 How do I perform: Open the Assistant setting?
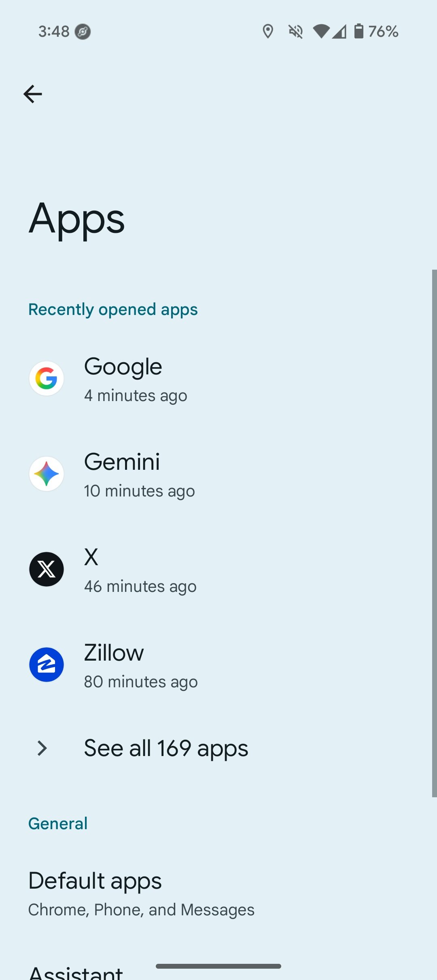click(76, 972)
